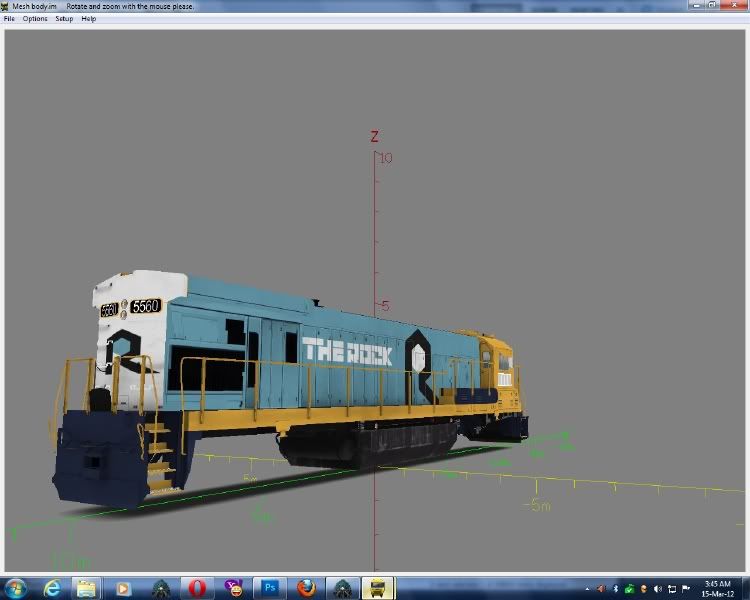Open the File menu

point(9,19)
